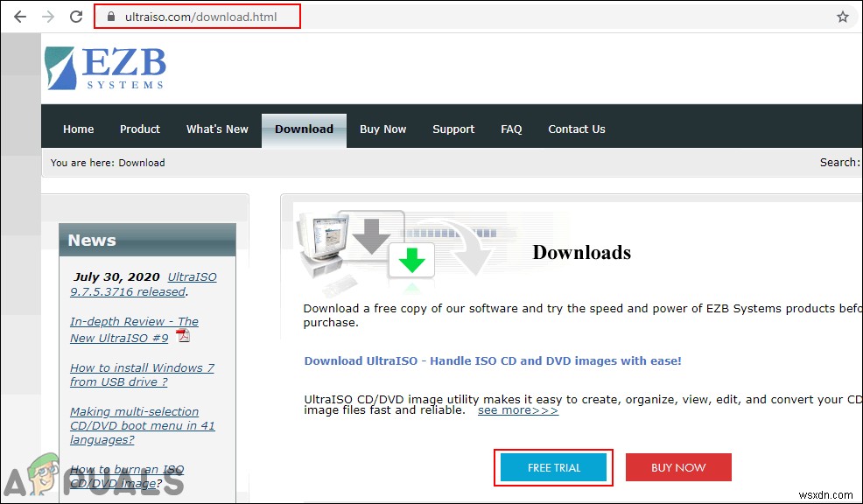Open the Support navigation item
Viewport: 863px width, 504px height.
click(x=453, y=129)
